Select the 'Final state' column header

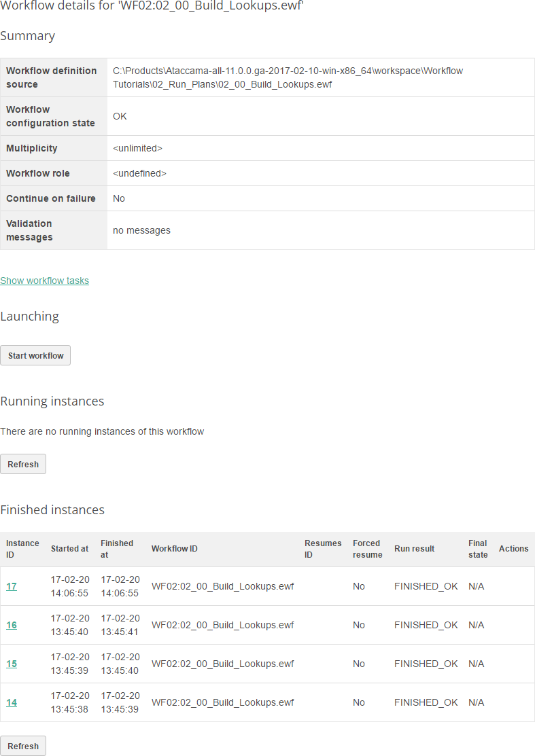point(477,548)
